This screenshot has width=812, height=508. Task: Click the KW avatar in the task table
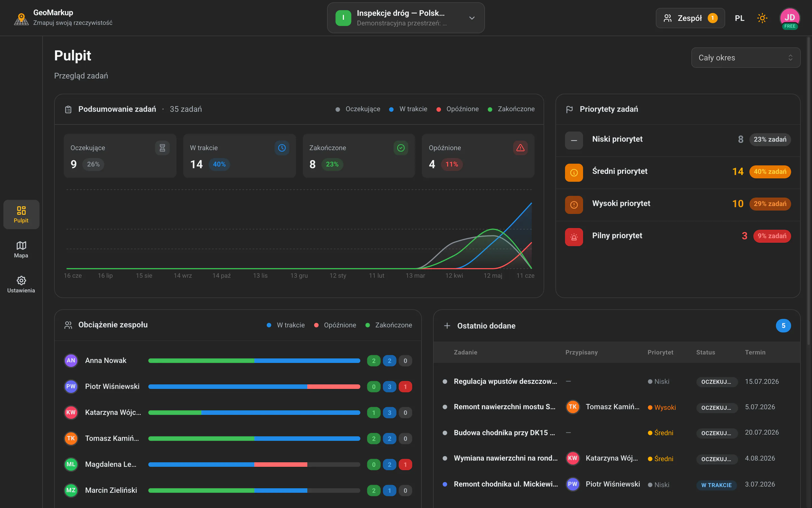[x=573, y=458]
